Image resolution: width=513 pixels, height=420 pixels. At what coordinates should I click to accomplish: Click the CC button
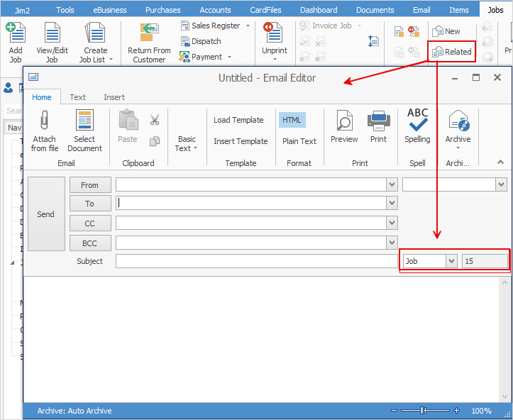[90, 223]
